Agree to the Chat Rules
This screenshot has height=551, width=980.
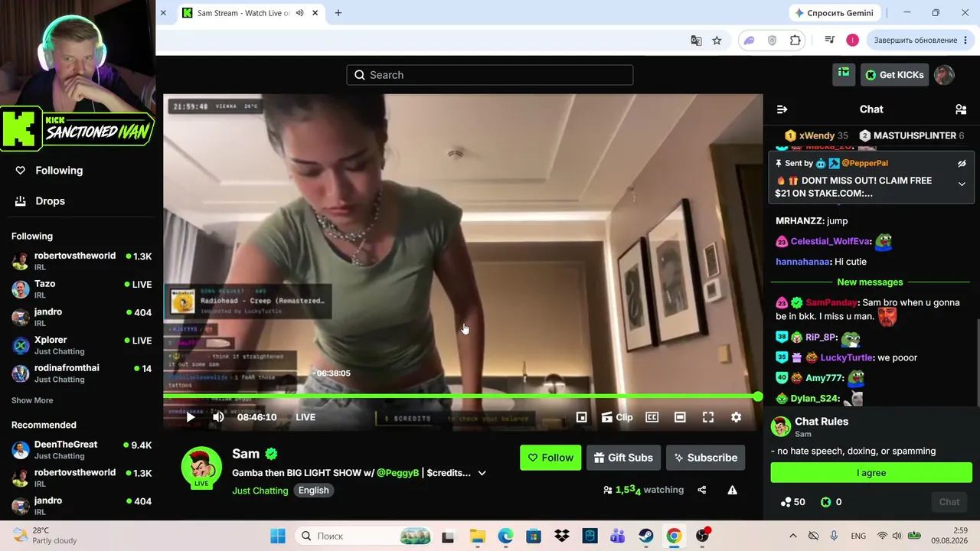(x=871, y=473)
